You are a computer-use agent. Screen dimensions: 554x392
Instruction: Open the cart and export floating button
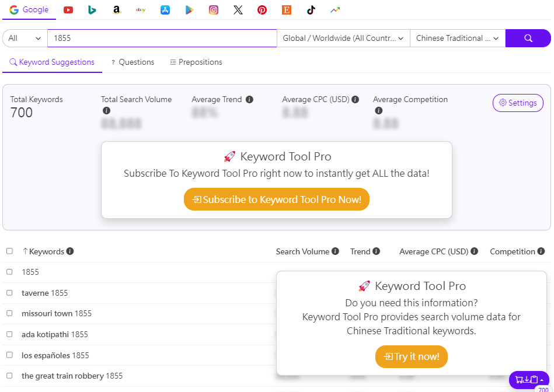(529, 380)
